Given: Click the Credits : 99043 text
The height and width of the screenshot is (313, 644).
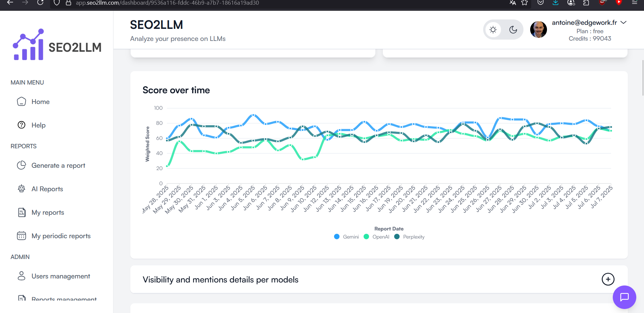Looking at the screenshot, I should click(590, 39).
